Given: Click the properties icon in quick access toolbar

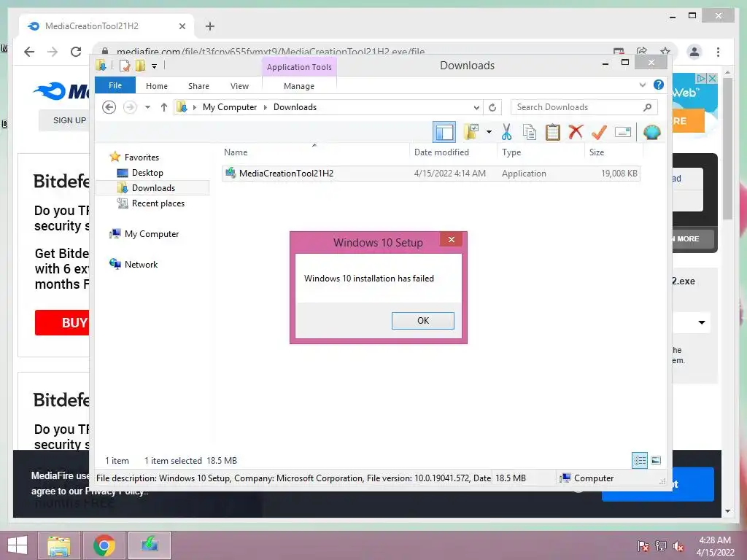Looking at the screenshot, I should point(125,66).
